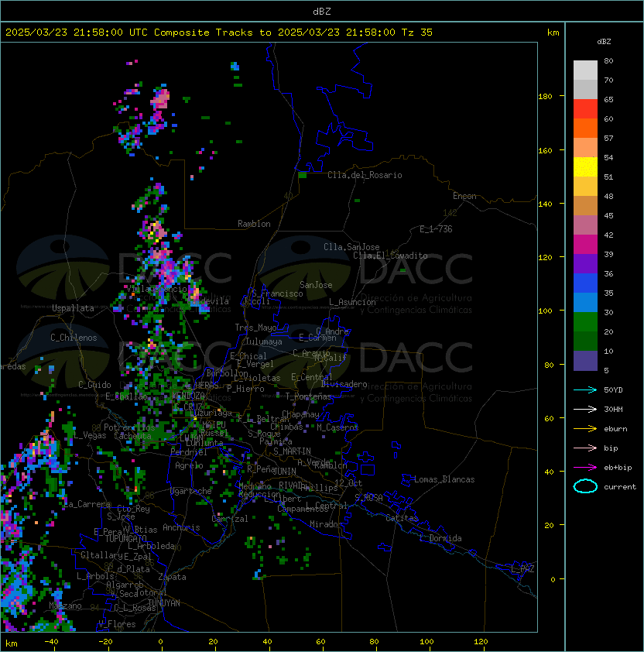Click the magenta eb+bip arrow legend icon
Viewport: 644px width, 652px height.
pyautogui.click(x=585, y=468)
